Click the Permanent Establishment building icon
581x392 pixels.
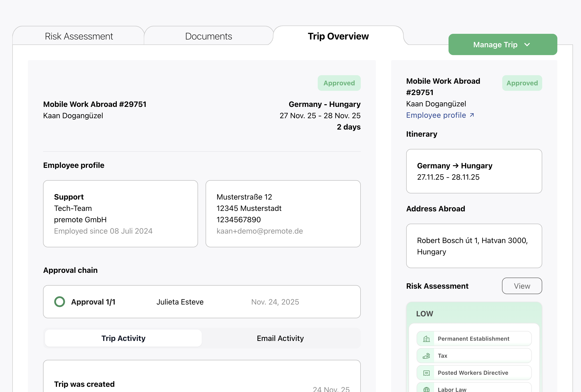(426, 339)
